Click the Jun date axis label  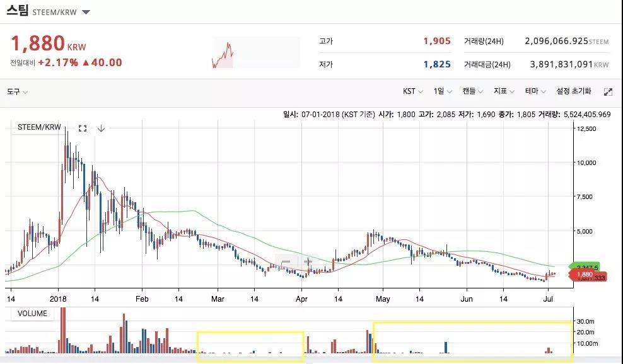(x=467, y=299)
